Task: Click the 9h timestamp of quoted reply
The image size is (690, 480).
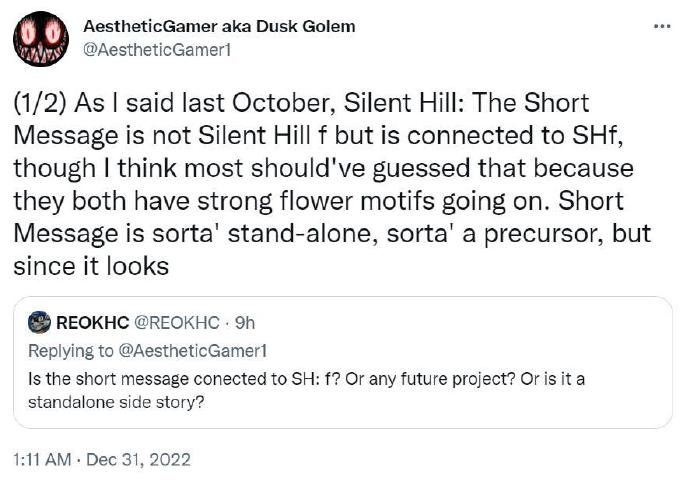Action: tap(244, 322)
